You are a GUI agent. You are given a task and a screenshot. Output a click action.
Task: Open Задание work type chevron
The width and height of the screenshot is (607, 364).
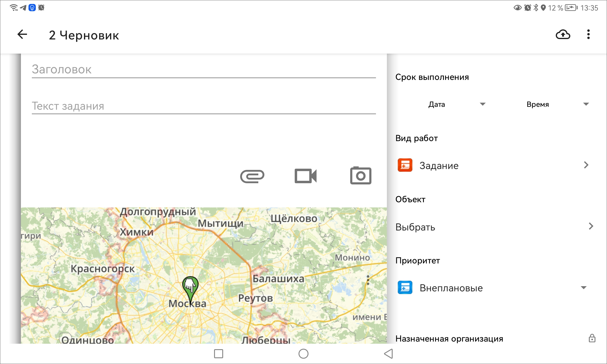(586, 165)
